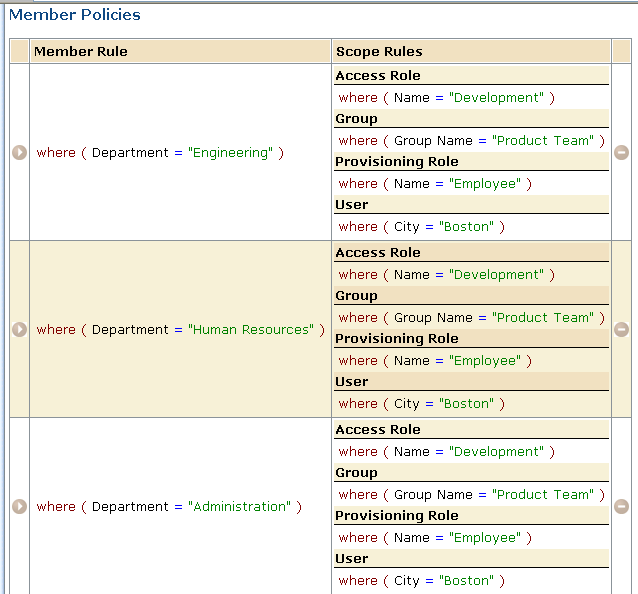
Task: Open the Department = "Administration" member rule
Action: pyautogui.click(x=169, y=507)
